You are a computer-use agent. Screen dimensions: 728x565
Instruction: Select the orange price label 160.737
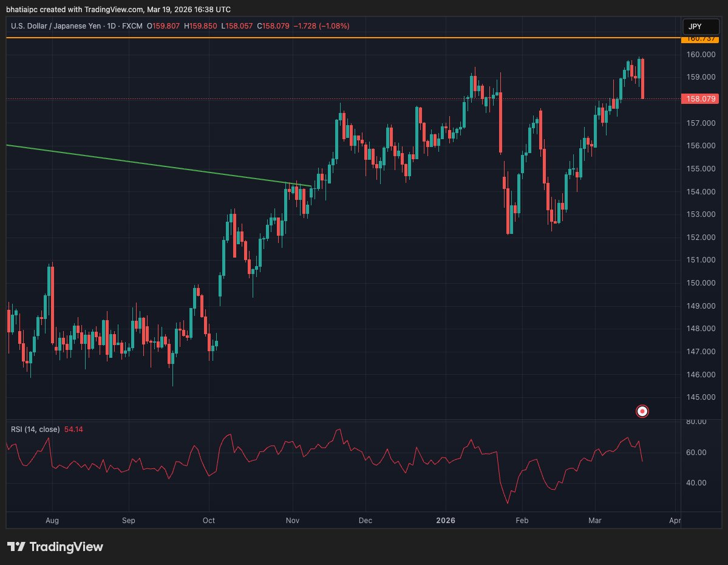699,39
